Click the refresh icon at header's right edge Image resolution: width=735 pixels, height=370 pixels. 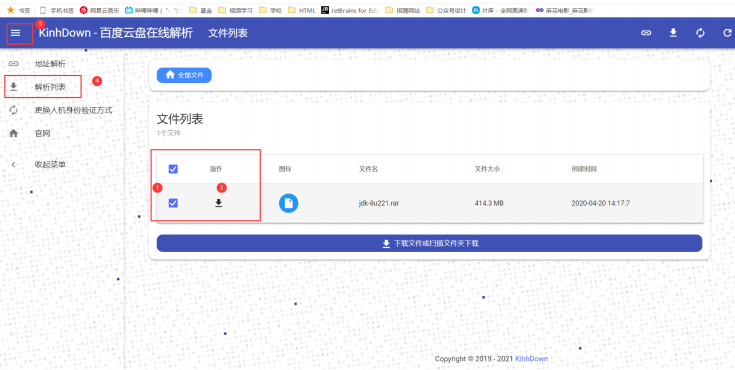pos(728,33)
